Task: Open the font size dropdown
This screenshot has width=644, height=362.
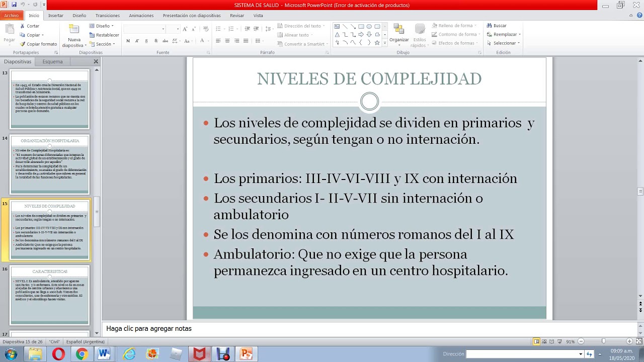Action: click(178, 29)
